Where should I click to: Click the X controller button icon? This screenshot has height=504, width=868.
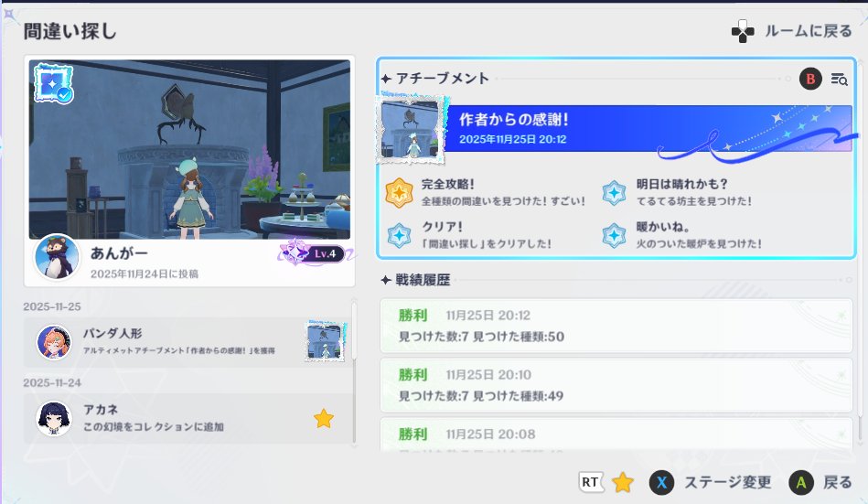pyautogui.click(x=661, y=483)
